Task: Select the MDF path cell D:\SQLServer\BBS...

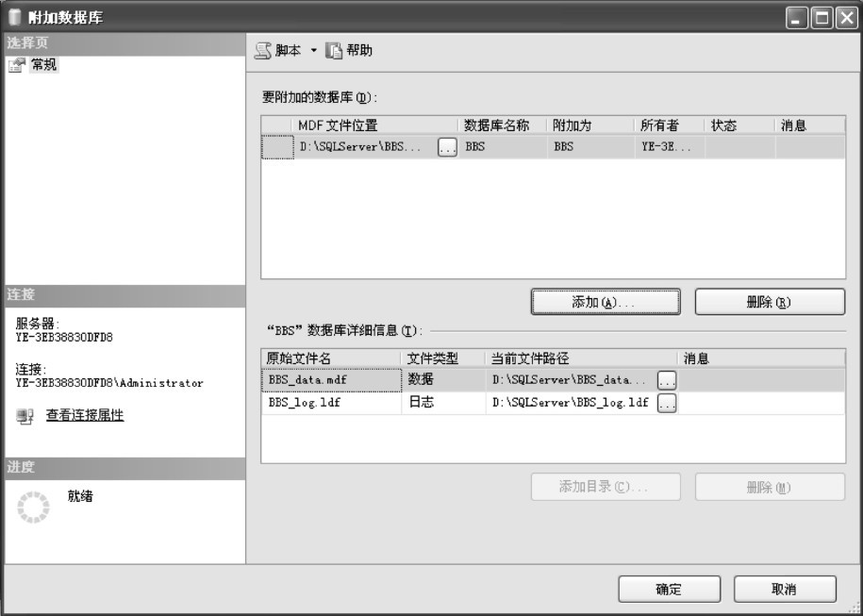Action: [x=366, y=147]
